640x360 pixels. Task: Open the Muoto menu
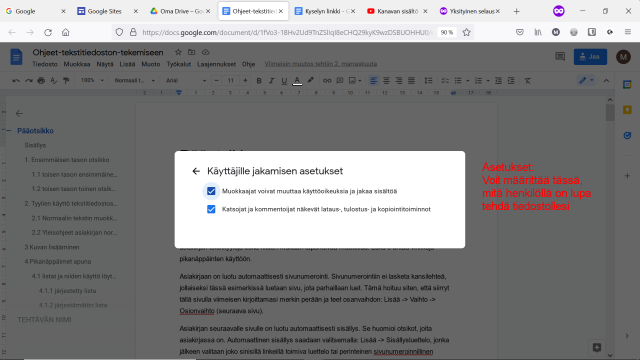coord(151,64)
